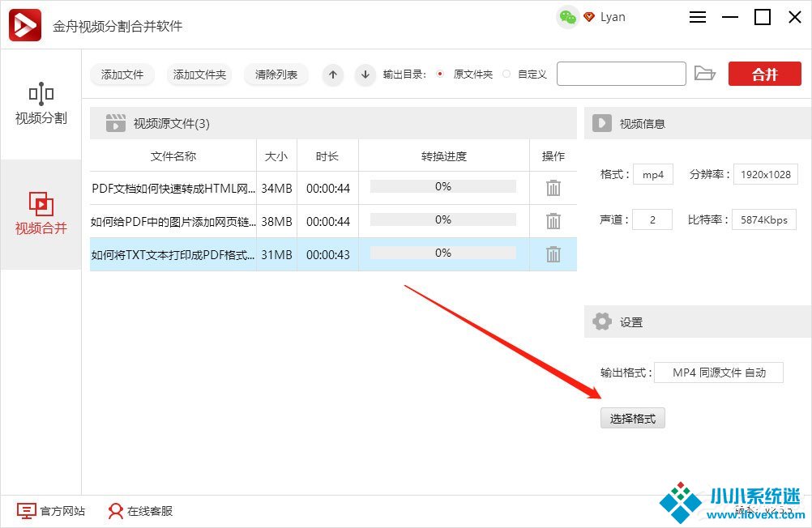Click the WeChat icon in title bar

coord(568,17)
